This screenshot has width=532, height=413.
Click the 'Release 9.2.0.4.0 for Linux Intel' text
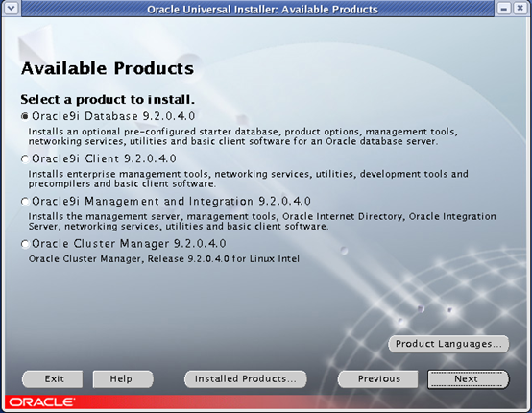[x=223, y=259]
